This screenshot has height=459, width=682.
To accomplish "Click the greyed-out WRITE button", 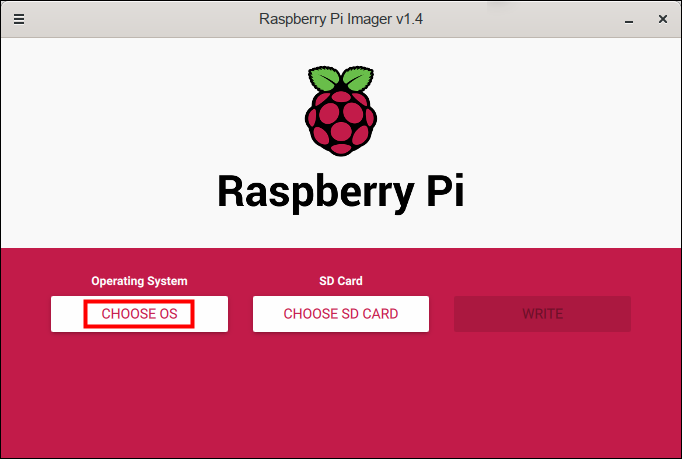I will pos(542,314).
